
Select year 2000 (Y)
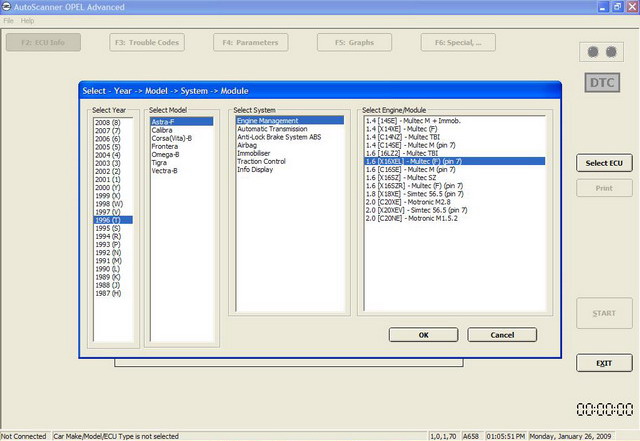pos(113,187)
